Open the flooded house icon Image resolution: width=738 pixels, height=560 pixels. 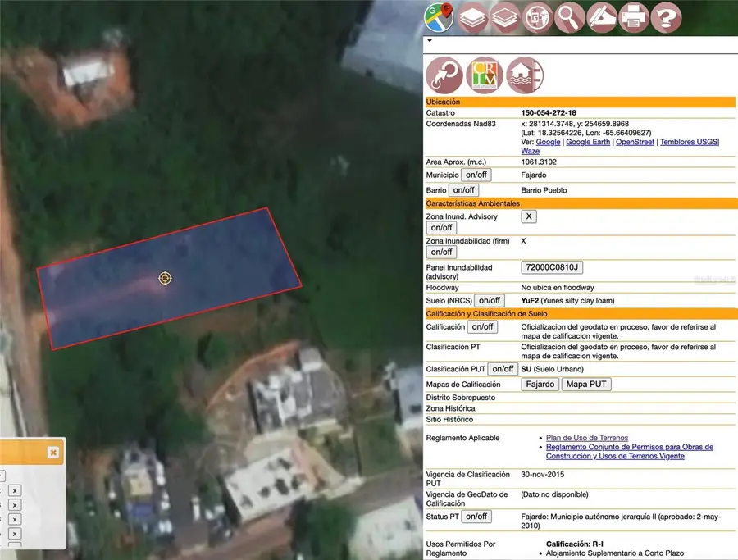[x=525, y=75]
